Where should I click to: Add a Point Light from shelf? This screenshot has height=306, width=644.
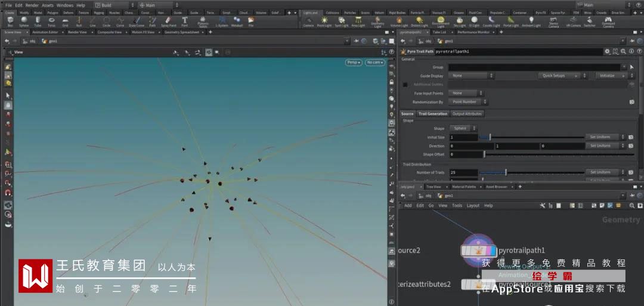[324, 21]
